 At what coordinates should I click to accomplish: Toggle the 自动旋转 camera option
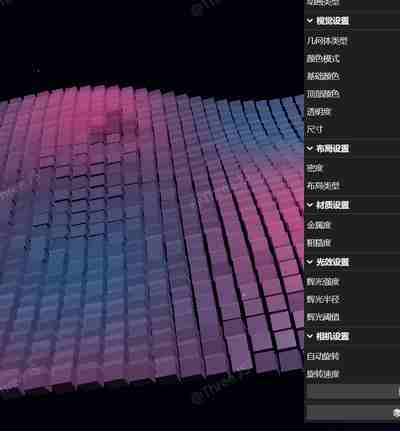click(352, 356)
